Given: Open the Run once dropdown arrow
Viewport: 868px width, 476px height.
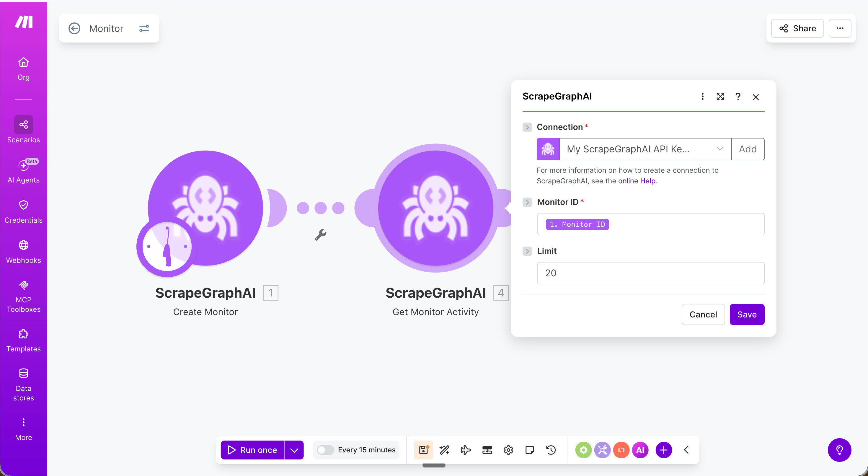Looking at the screenshot, I should click(x=294, y=450).
